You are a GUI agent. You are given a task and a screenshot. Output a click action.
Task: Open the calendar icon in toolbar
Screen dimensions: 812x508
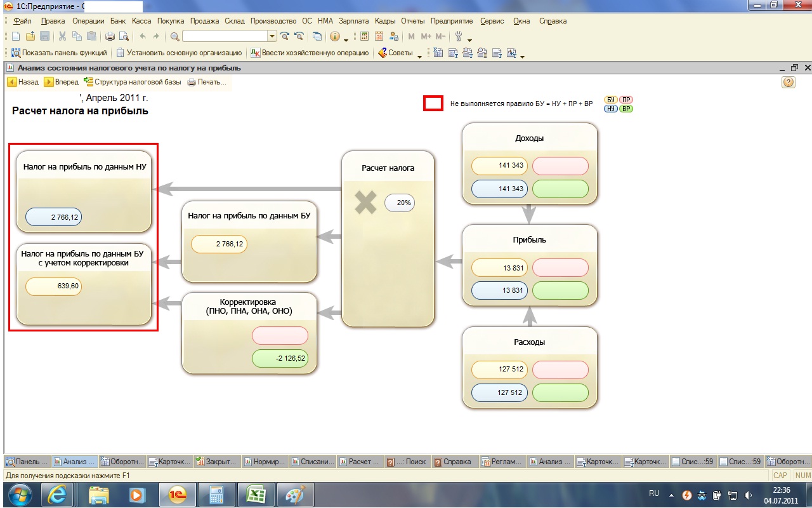tap(380, 36)
